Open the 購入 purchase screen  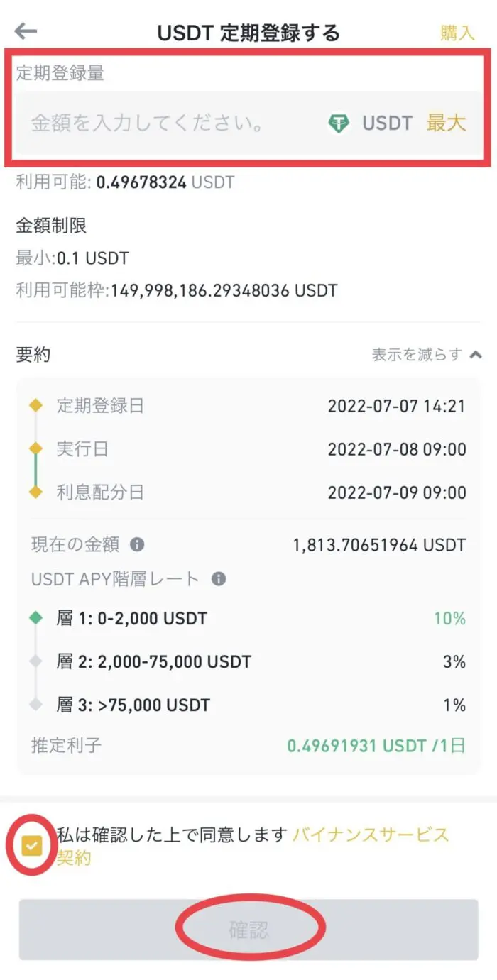(457, 33)
